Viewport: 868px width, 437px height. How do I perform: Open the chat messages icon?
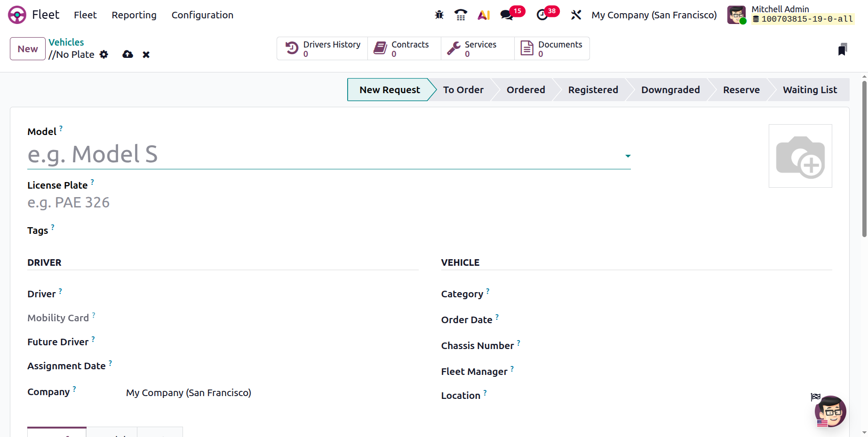[507, 15]
